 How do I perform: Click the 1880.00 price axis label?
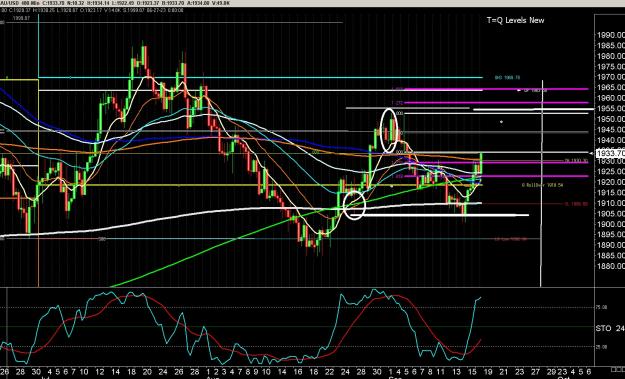click(x=611, y=266)
